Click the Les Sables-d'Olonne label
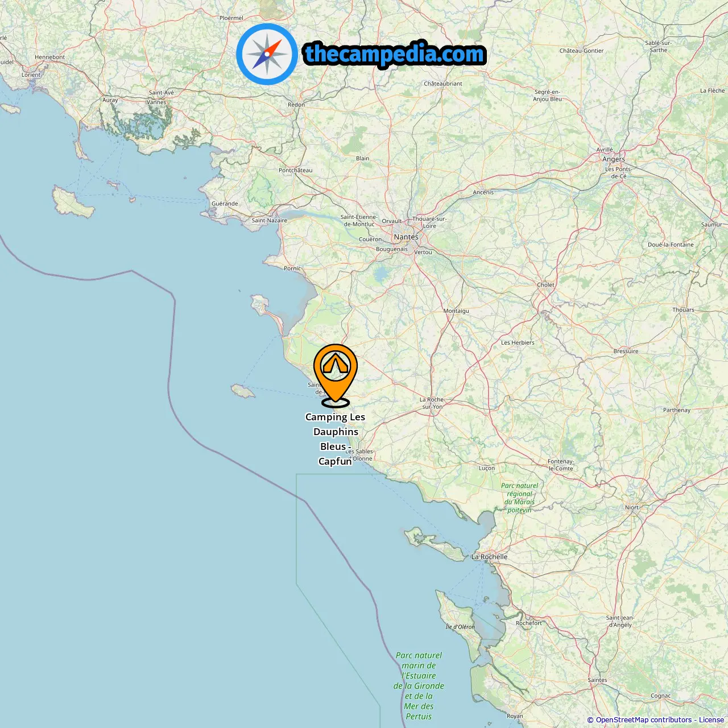Viewport: 728px width, 728px height. 360,455
